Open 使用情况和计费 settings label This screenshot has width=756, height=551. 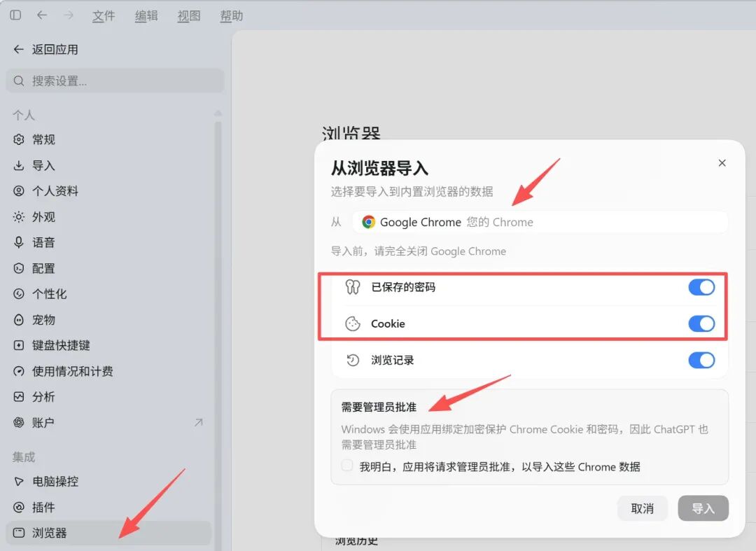[72, 371]
